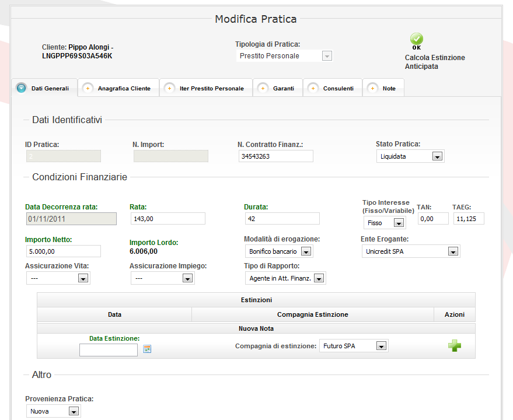Click the client name Pippo Alongi
513x420 pixels.
click(x=89, y=47)
